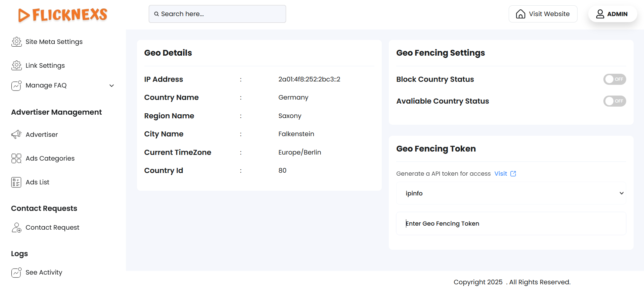Follow the Visit link for API token
The image size is (644, 292).
pos(500,174)
